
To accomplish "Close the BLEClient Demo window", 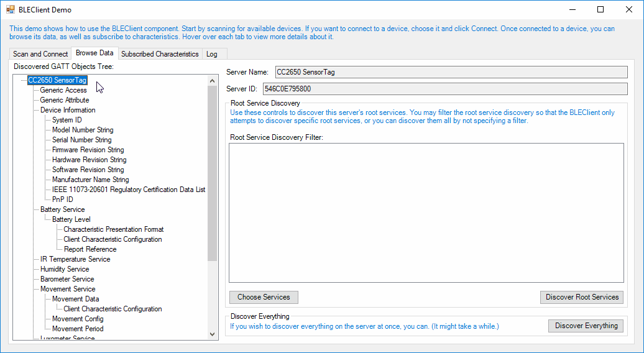I will click(x=629, y=9).
